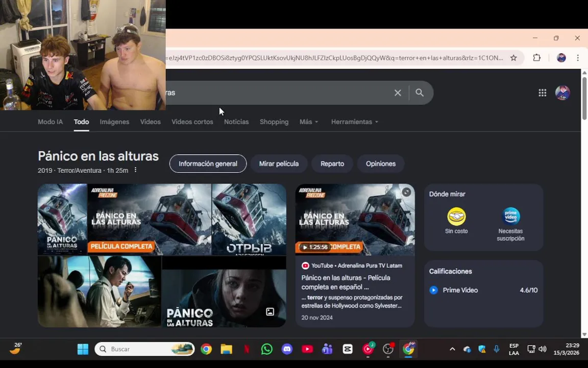
Task: Open the pilot with radio thumbnail
Action: (x=100, y=291)
